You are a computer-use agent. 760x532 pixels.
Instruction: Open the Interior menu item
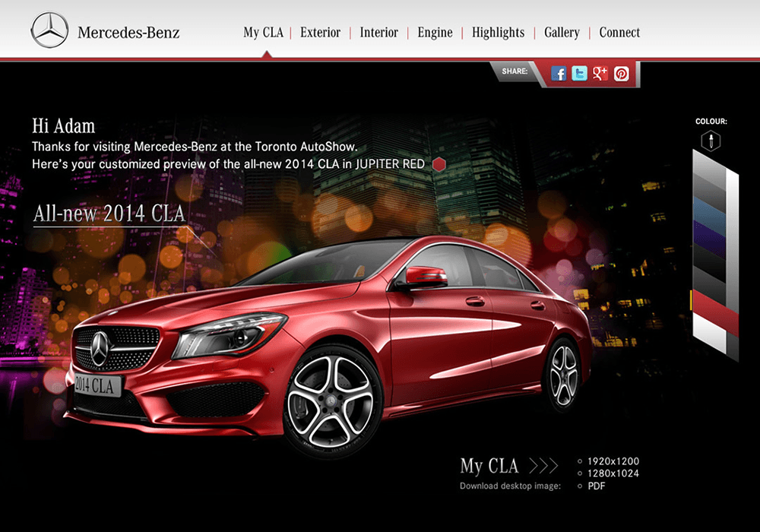379,33
